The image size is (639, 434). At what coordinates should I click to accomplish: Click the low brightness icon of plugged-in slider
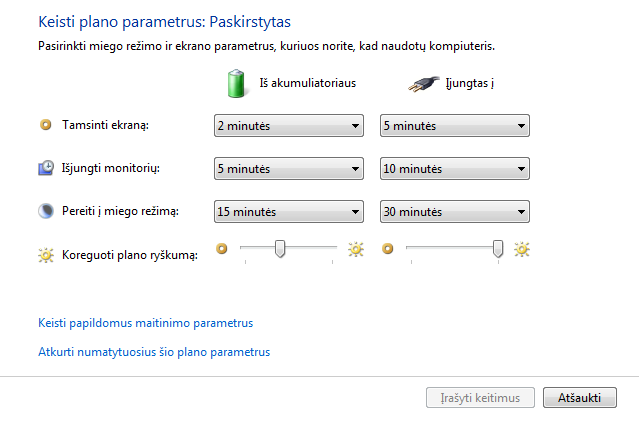(388, 249)
